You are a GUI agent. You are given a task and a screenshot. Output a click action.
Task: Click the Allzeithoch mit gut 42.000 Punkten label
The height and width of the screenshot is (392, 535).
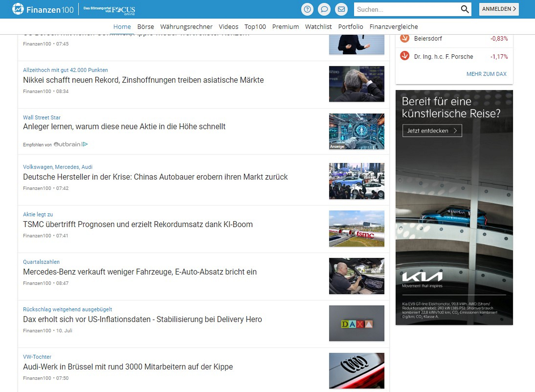(66, 70)
